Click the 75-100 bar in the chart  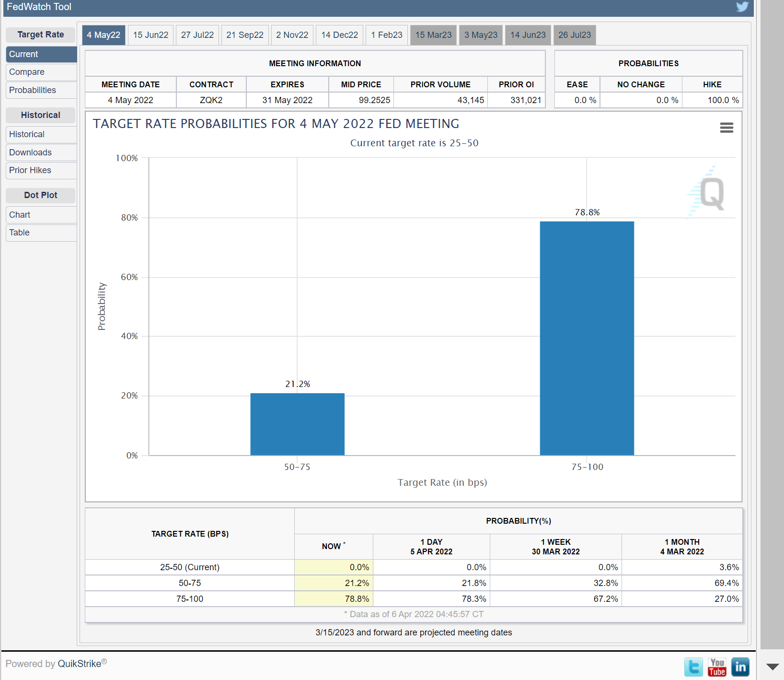click(587, 338)
